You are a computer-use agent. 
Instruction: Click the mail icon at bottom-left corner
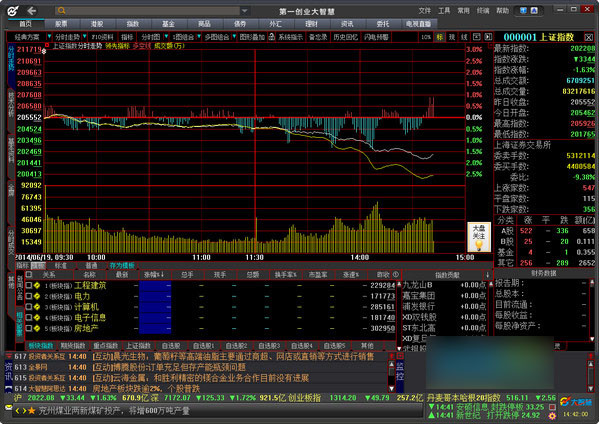tap(8, 408)
